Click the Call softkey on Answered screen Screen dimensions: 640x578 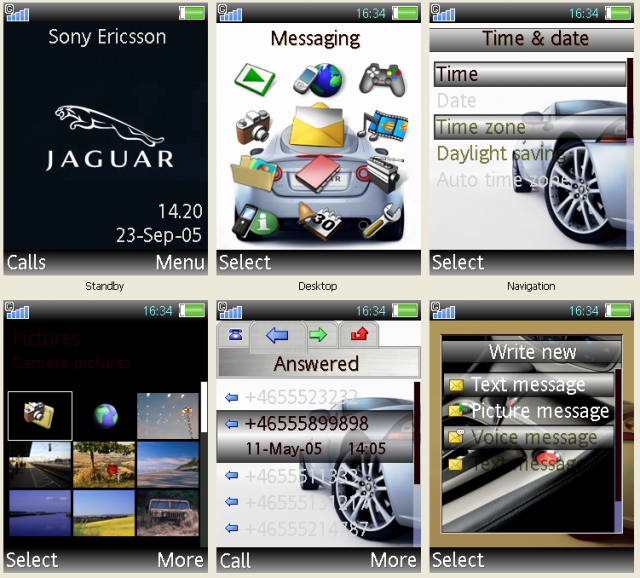[x=235, y=560]
